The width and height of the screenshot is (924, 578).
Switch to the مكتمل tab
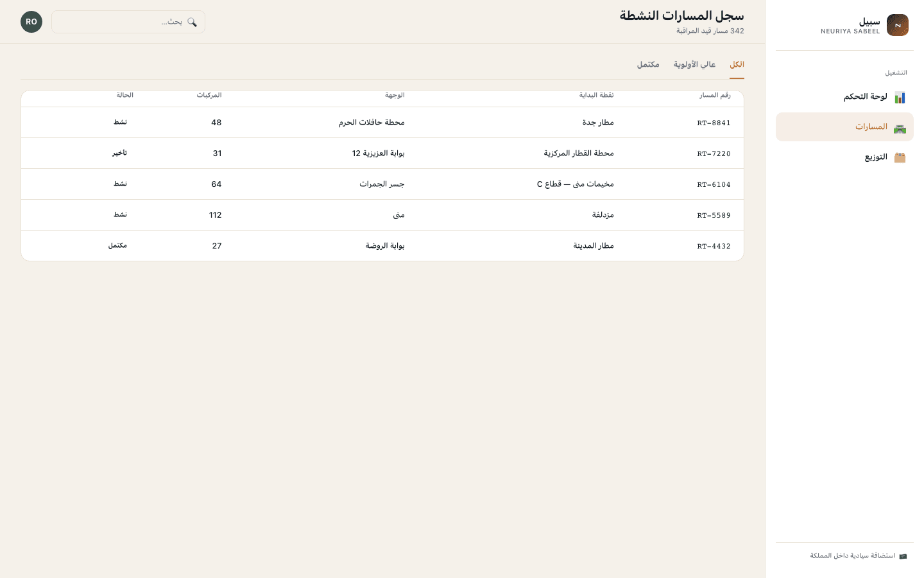(x=648, y=65)
